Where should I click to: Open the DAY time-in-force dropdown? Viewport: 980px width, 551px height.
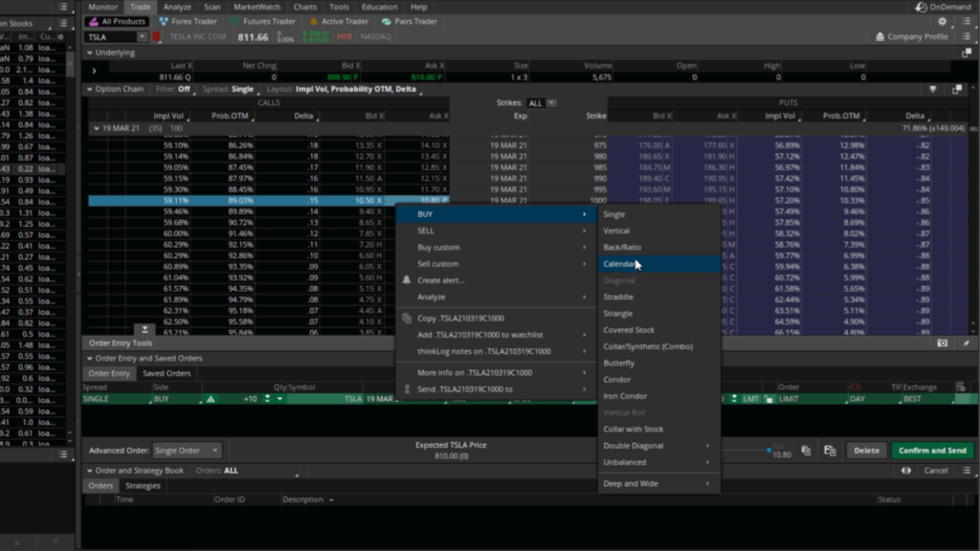coord(875,399)
